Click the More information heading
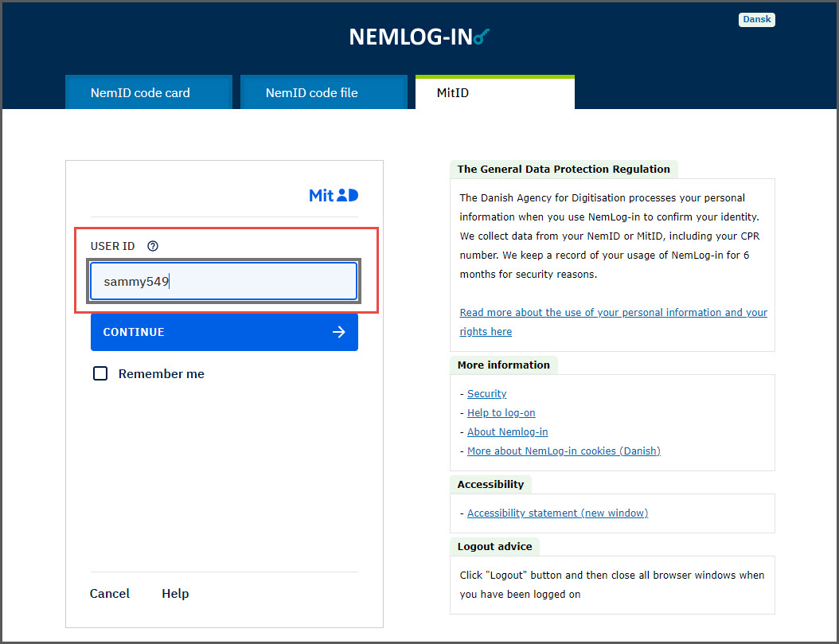This screenshot has height=644, width=839. [x=504, y=365]
